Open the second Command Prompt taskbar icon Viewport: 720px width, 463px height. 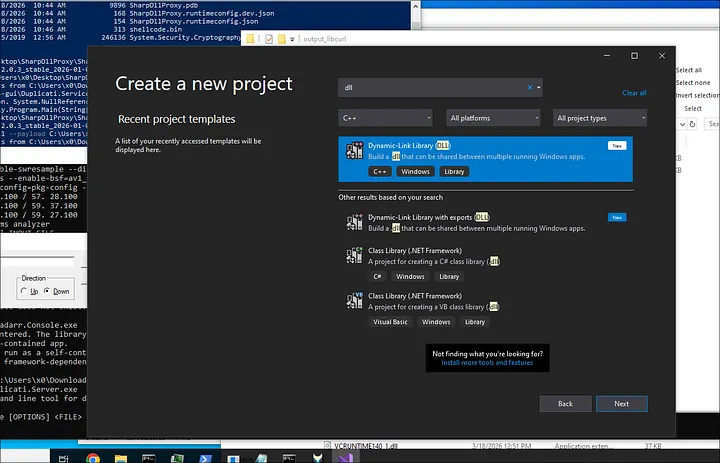tap(289, 458)
